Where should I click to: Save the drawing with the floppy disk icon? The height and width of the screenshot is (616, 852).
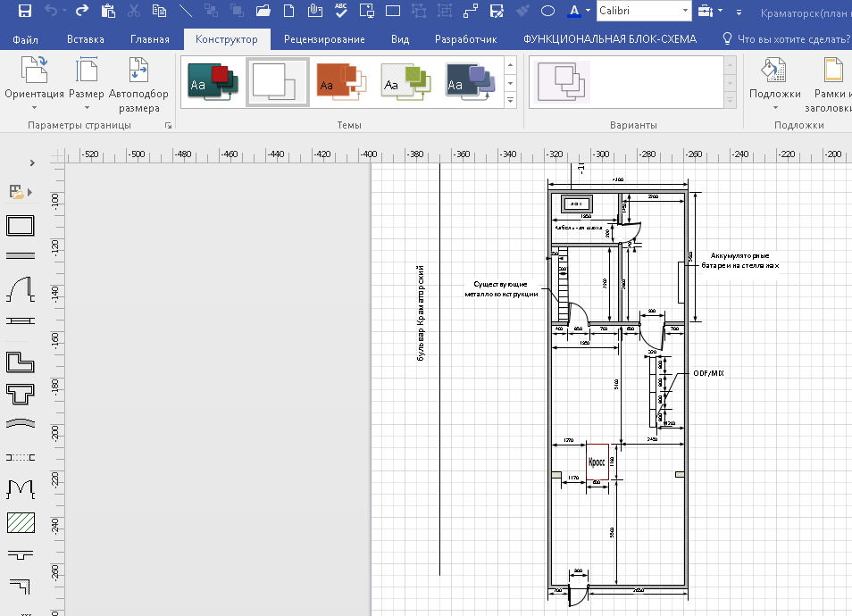pos(24,11)
